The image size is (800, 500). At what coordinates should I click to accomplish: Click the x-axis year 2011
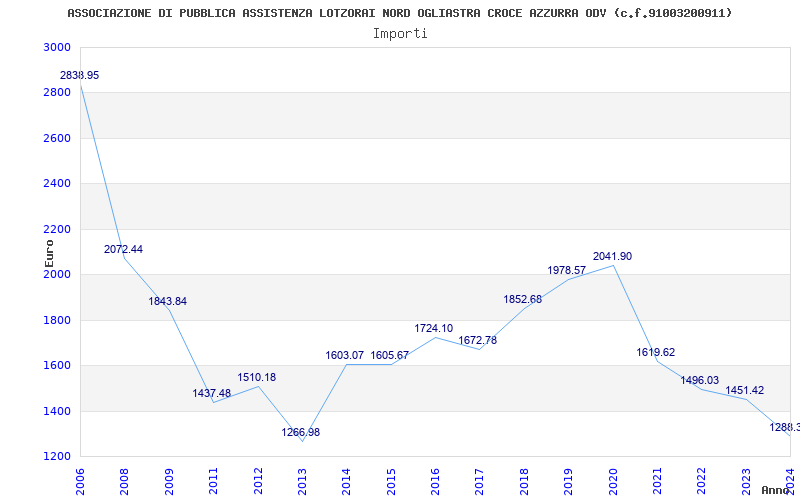point(213,481)
